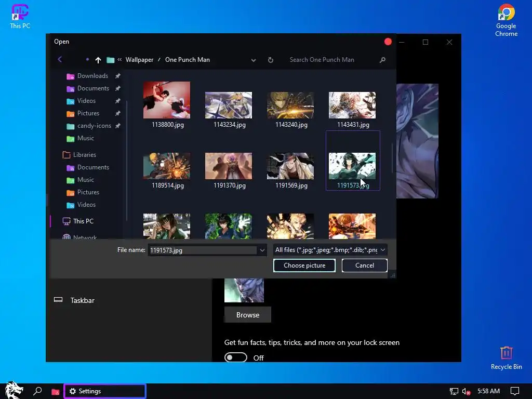Select thumbnail 1189514.jpg
Viewport: 532px width, 399px height.
coord(167,166)
